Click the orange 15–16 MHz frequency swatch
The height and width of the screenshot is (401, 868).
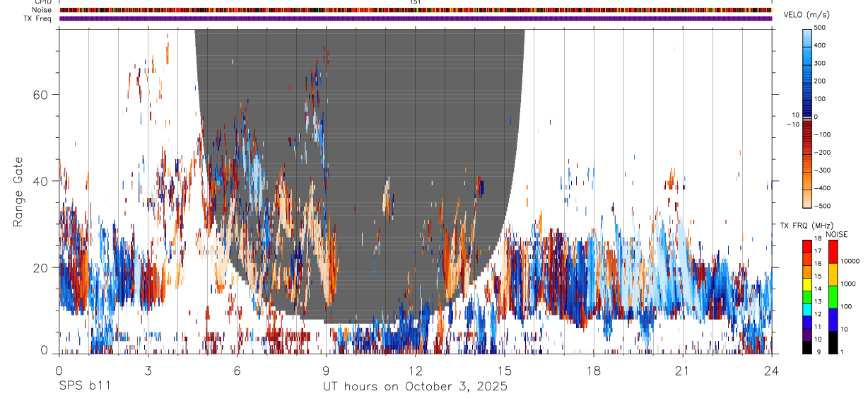tap(807, 272)
